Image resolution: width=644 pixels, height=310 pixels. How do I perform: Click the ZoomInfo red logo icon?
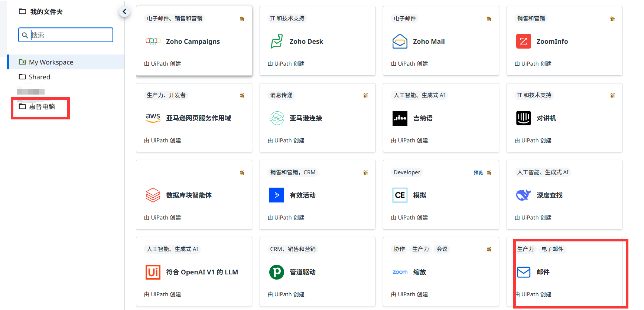(524, 41)
